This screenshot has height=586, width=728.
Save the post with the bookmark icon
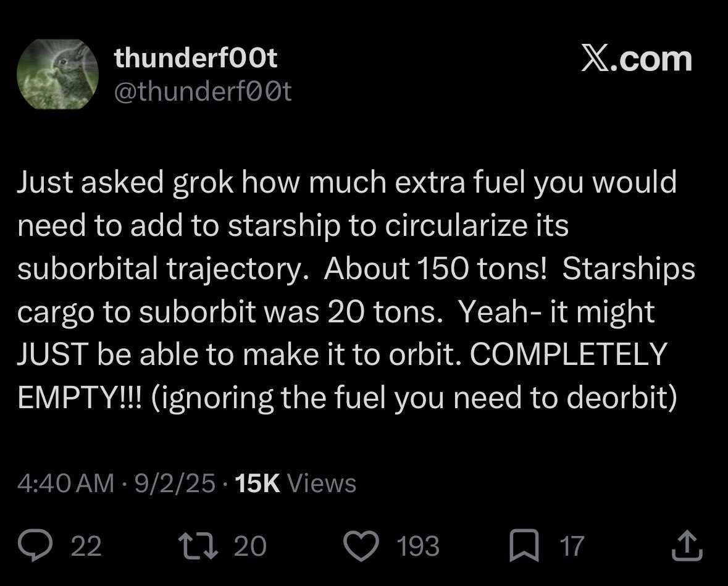click(524, 546)
